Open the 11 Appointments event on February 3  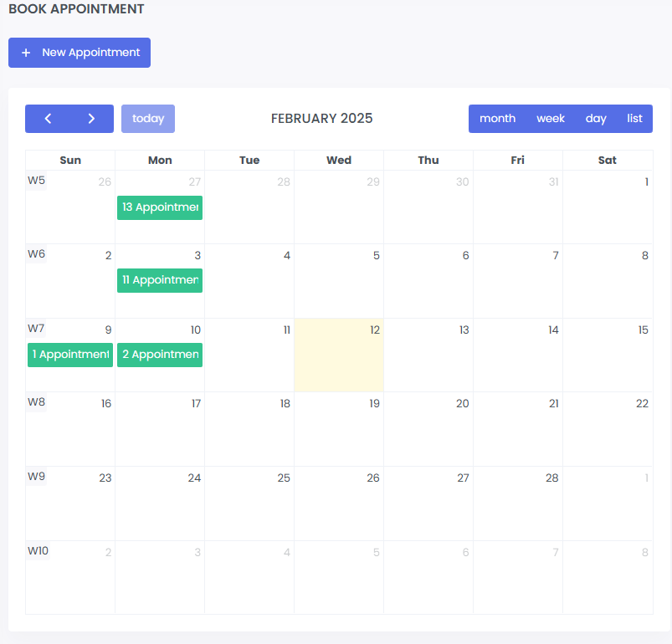[160, 280]
